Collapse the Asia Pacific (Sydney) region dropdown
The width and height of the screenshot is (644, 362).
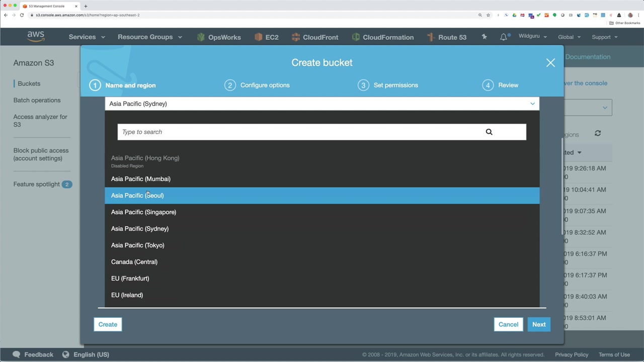(322, 104)
